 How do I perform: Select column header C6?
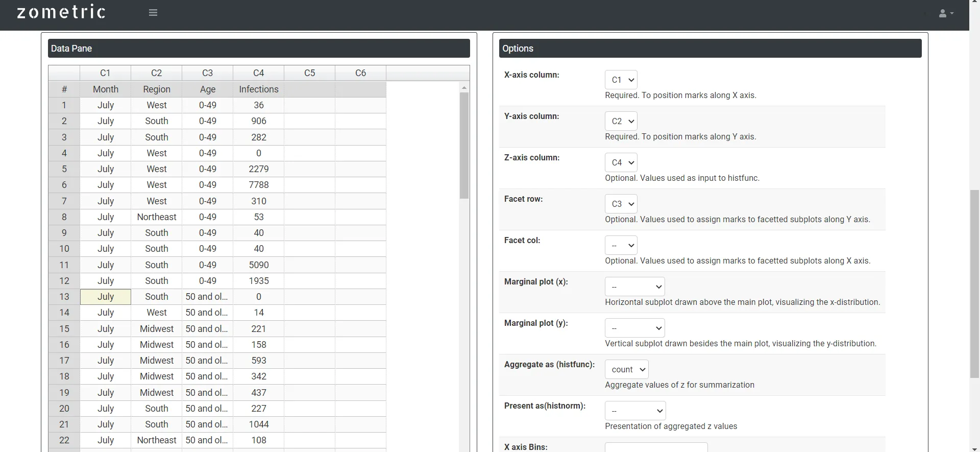(360, 73)
